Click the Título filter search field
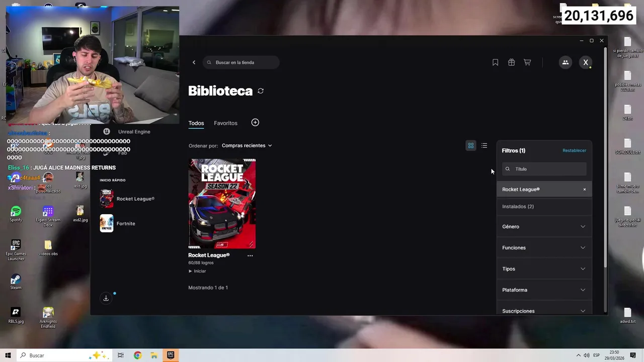Screen dimensions: 644x362 pos(544,169)
